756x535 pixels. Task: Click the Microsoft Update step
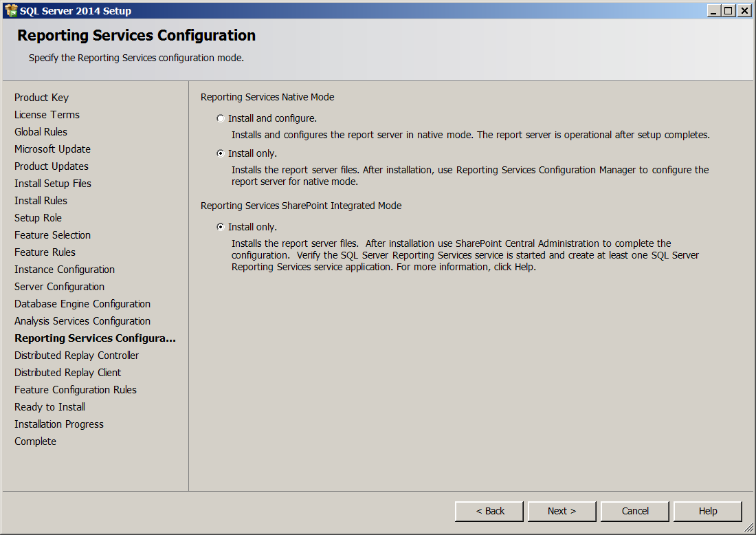click(x=52, y=149)
